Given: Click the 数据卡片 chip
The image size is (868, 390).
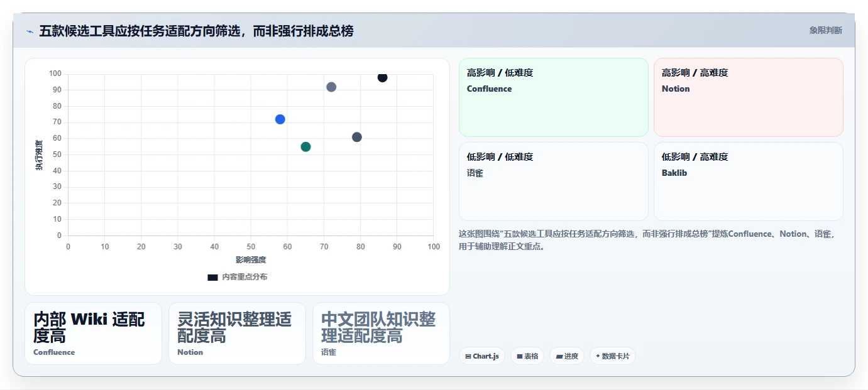Looking at the screenshot, I should click(x=613, y=356).
